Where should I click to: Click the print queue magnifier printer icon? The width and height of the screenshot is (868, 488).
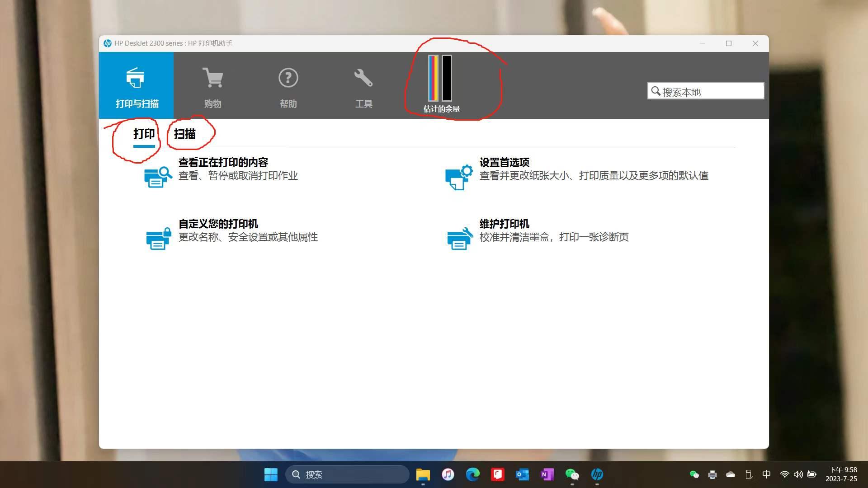coord(158,177)
